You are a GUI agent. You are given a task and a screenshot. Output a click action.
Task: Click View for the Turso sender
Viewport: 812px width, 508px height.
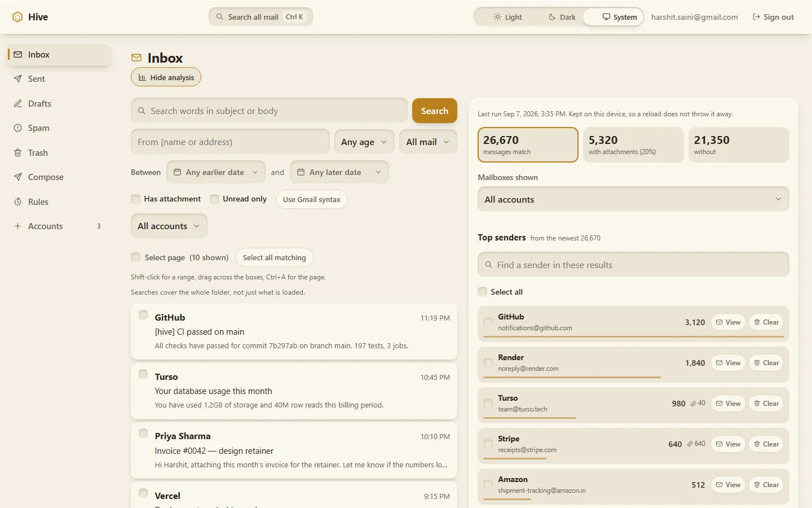click(x=728, y=404)
